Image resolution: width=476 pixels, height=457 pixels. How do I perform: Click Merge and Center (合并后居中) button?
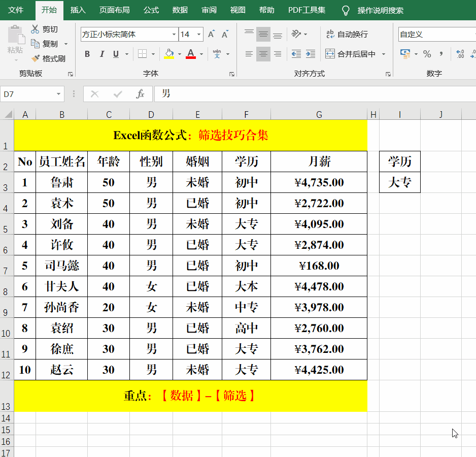[x=350, y=54]
